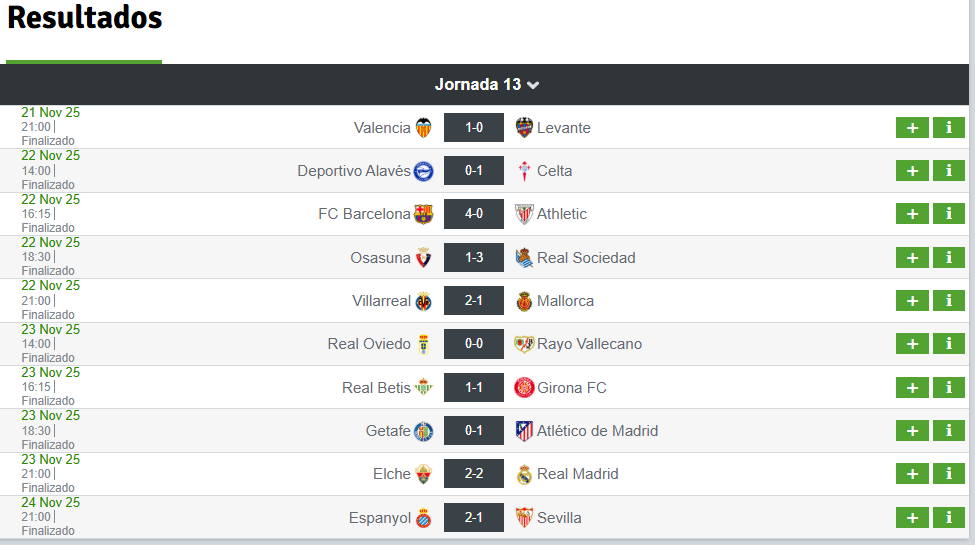
Task: Click the FC Barcelona crest icon
Action: tap(423, 214)
